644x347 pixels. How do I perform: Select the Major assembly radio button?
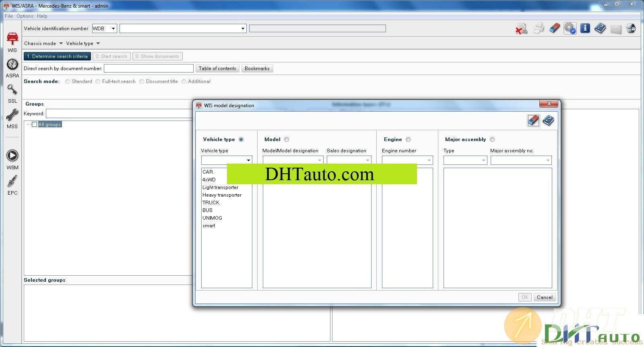pyautogui.click(x=492, y=139)
